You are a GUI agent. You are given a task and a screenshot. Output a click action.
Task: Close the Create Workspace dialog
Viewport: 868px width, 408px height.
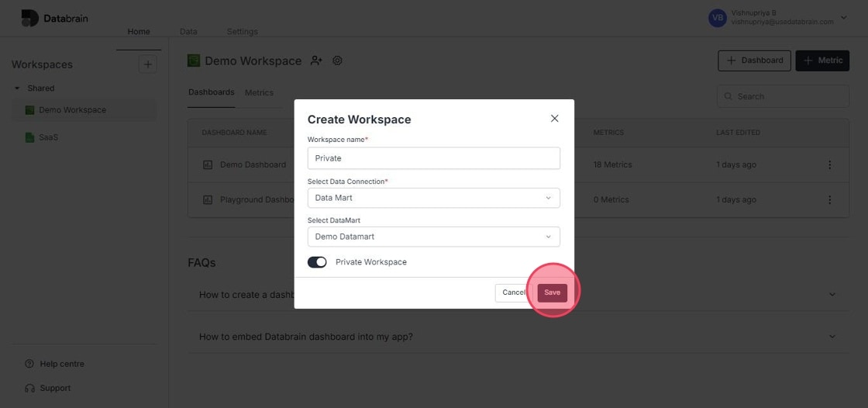point(555,119)
